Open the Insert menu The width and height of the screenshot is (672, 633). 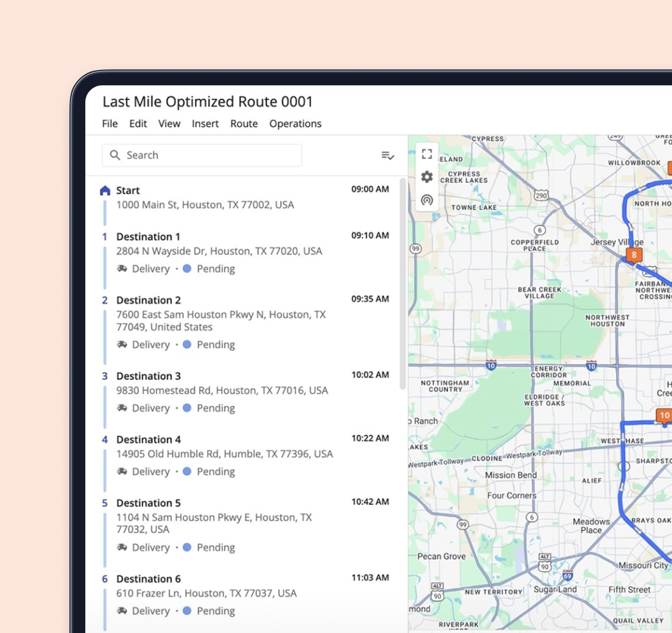point(205,124)
